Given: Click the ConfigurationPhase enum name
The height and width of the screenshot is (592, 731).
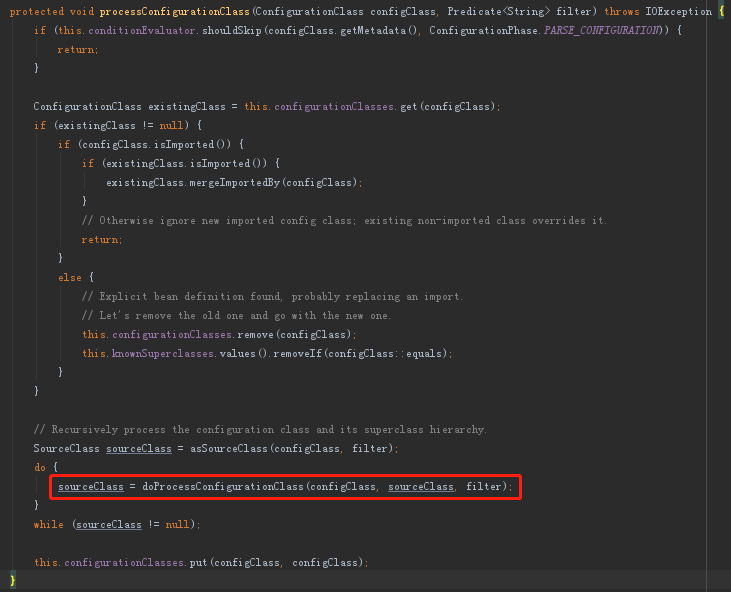Looking at the screenshot, I should [x=484, y=30].
